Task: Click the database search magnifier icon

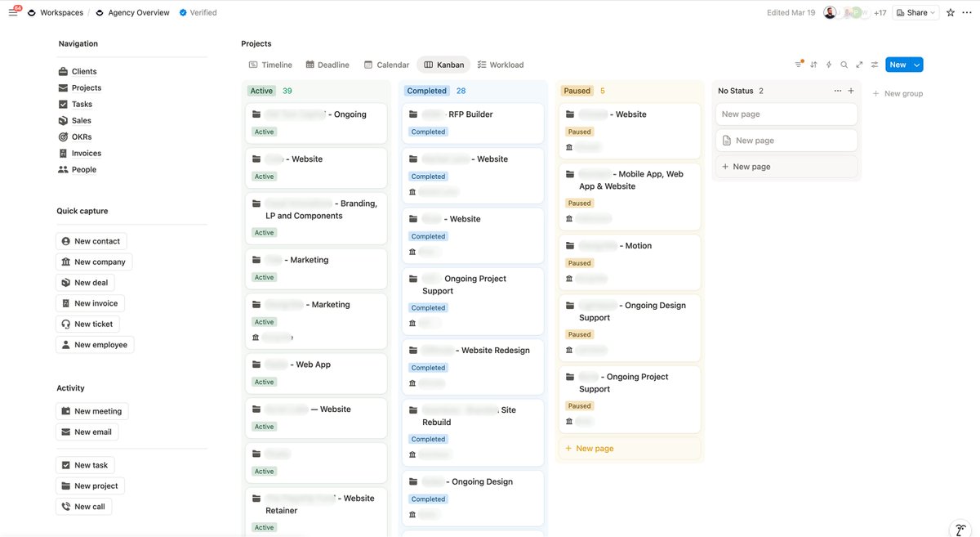Action: click(844, 65)
